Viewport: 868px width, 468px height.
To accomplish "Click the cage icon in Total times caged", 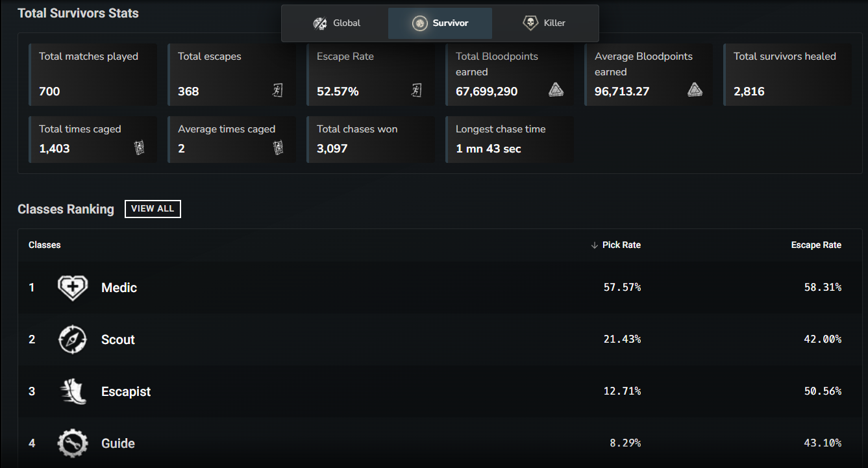I will 139,148.
